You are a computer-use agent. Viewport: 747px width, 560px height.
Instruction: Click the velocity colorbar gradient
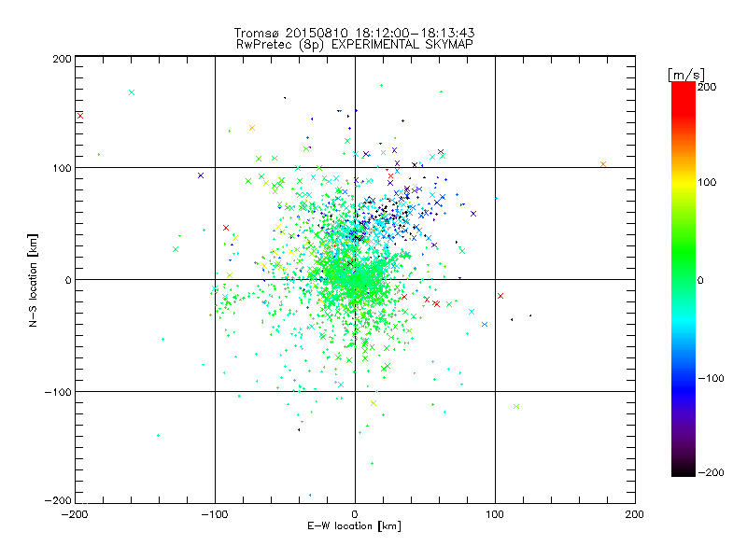click(684, 278)
